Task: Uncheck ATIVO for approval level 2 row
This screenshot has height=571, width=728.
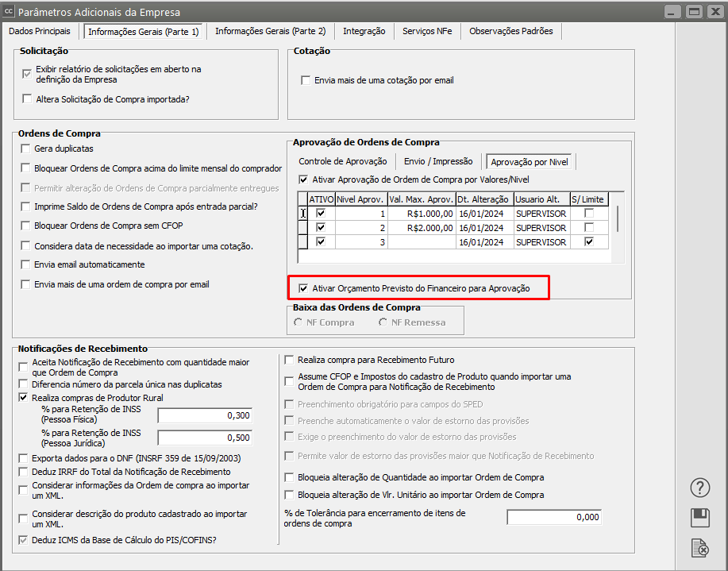Action: coord(321,228)
